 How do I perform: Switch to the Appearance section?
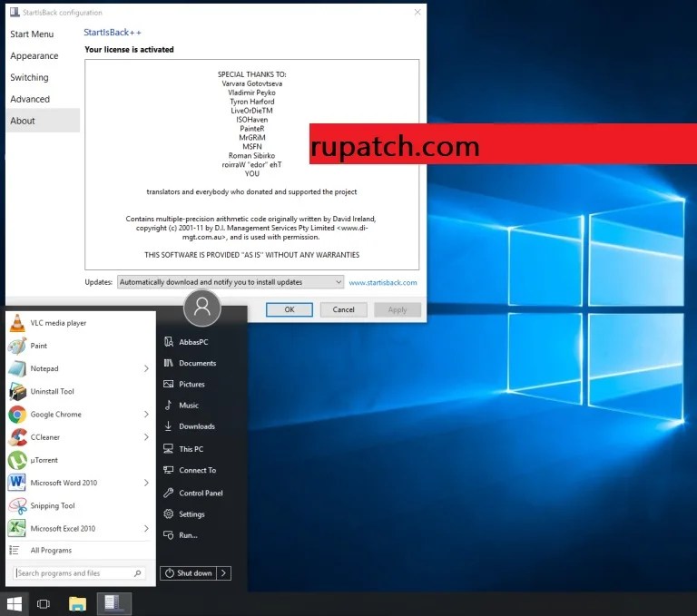tap(34, 56)
